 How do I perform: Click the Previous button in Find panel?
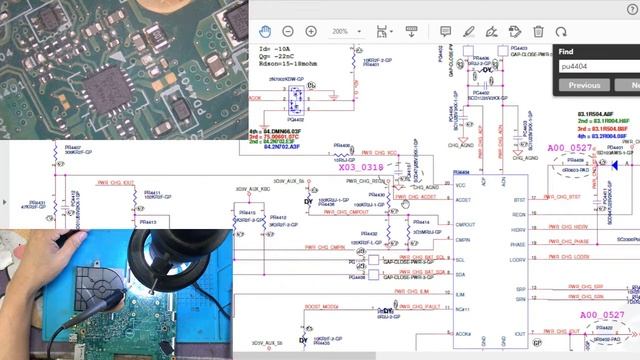click(584, 85)
